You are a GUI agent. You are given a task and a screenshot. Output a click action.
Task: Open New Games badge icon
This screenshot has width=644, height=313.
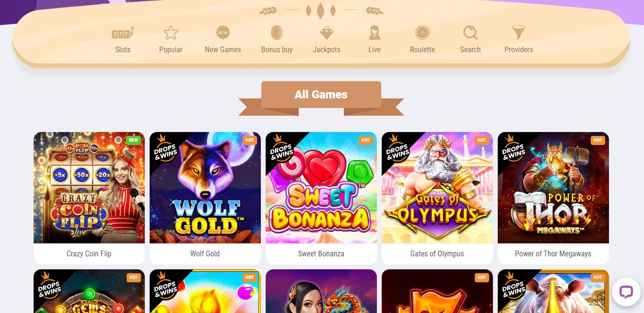(223, 33)
